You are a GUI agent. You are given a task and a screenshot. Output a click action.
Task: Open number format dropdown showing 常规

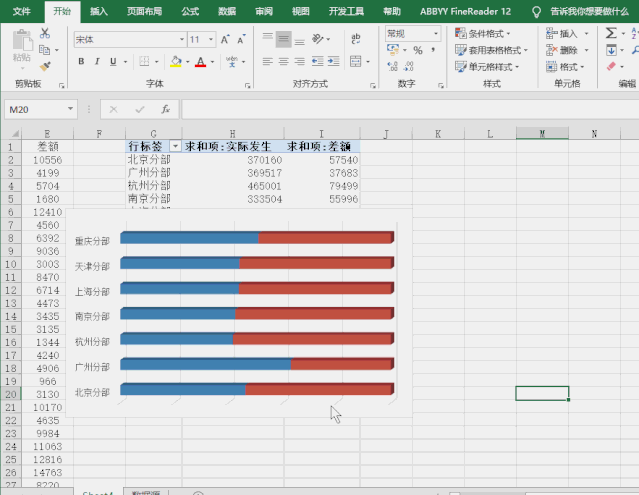click(436, 33)
